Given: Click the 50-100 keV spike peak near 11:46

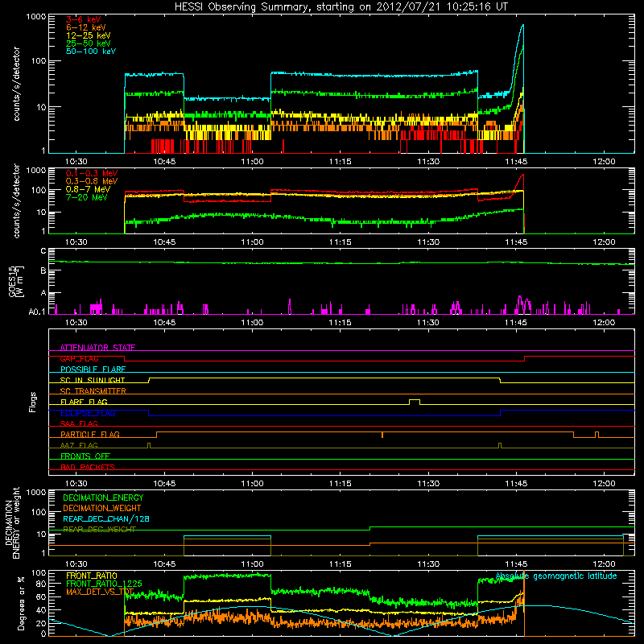Looking at the screenshot, I should (522, 26).
